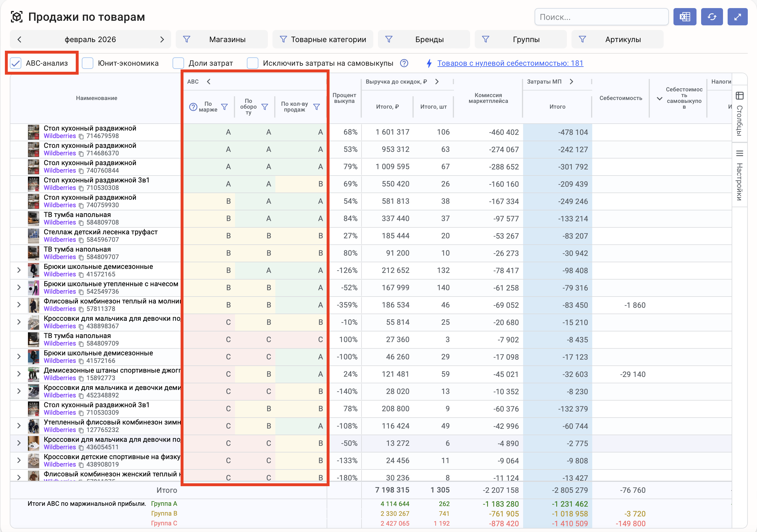Click help icon next to Исключить затраты на самовыкупы
The image size is (757, 532).
pyautogui.click(x=404, y=63)
